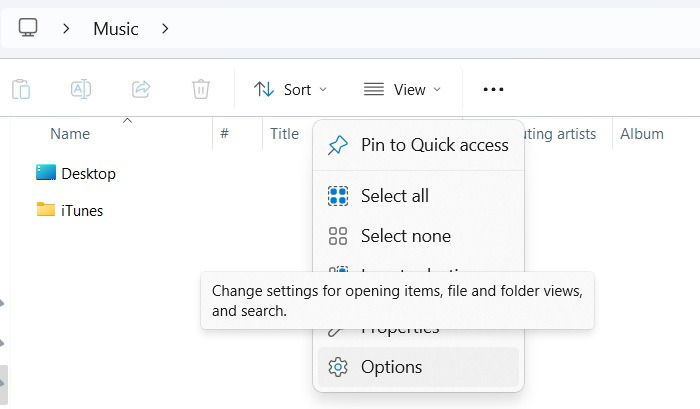
Task: Select the Desktop folder item
Action: point(76,173)
